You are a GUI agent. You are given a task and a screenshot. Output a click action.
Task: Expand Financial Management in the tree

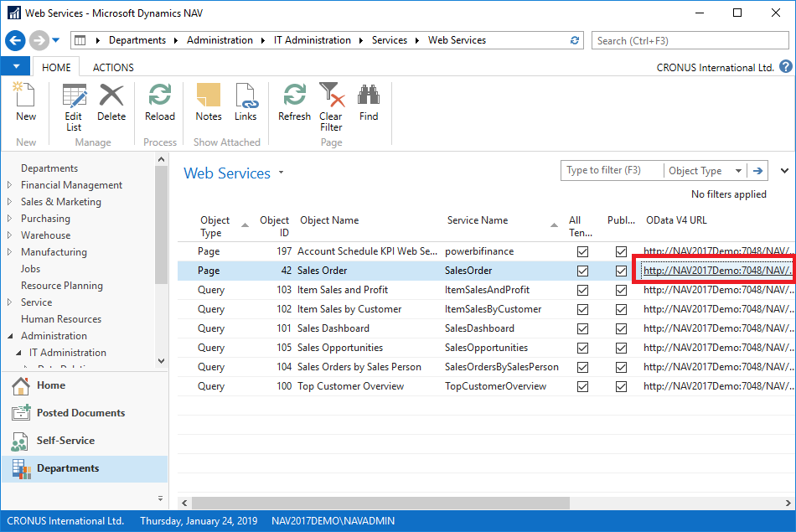(10, 185)
